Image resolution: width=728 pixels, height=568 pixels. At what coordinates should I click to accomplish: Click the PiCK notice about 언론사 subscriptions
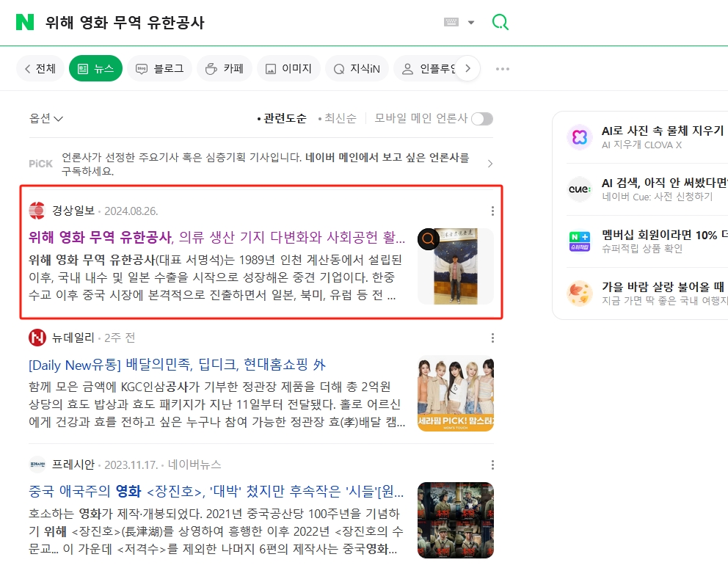[x=266, y=164]
